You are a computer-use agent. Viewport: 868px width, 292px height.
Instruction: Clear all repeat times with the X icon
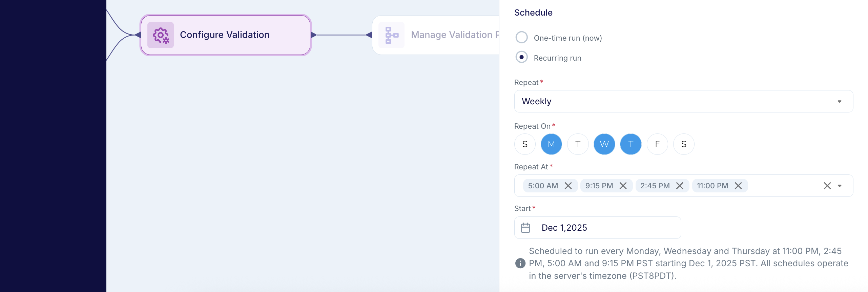point(827,186)
